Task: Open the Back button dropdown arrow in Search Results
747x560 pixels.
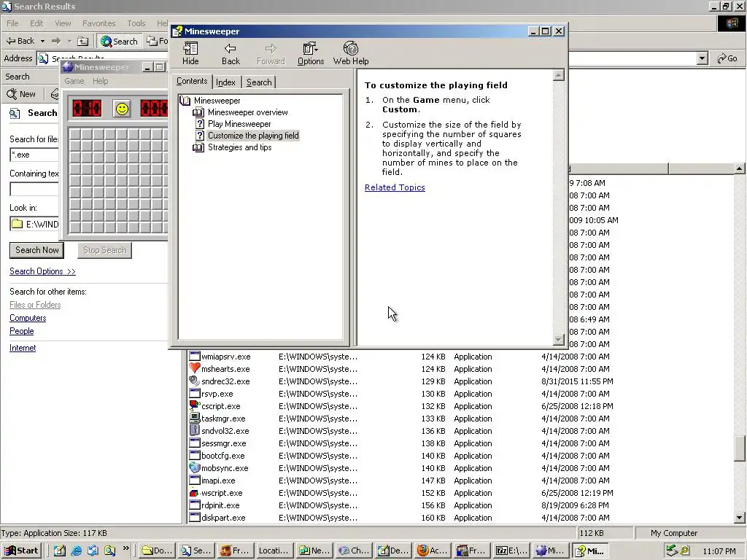Action: [x=42, y=42]
